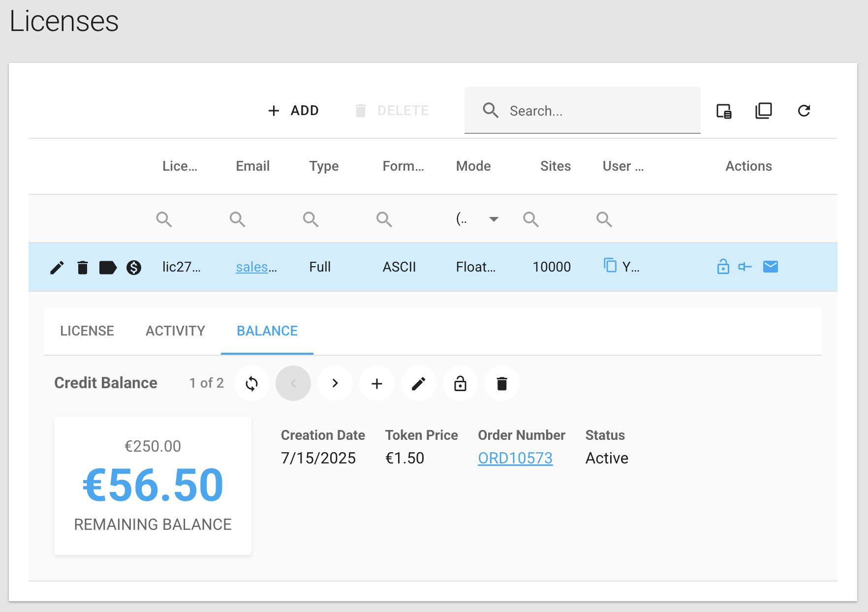The width and height of the screenshot is (868, 612).
Task: Open the Mode filter dropdown arrow
Action: pyautogui.click(x=494, y=219)
